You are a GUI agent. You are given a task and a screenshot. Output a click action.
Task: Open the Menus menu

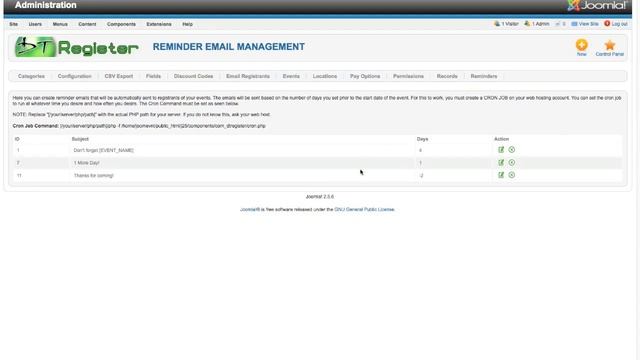pyautogui.click(x=60, y=24)
